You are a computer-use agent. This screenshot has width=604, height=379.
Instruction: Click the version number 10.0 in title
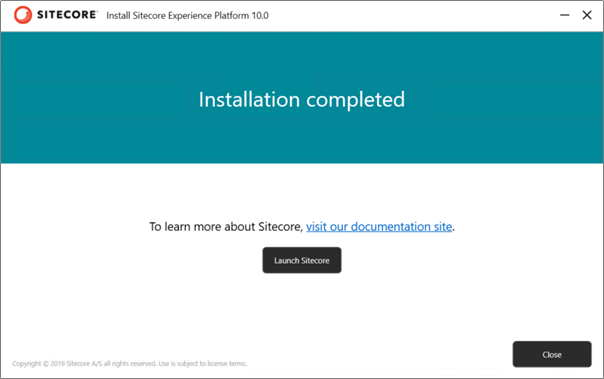tap(260, 15)
